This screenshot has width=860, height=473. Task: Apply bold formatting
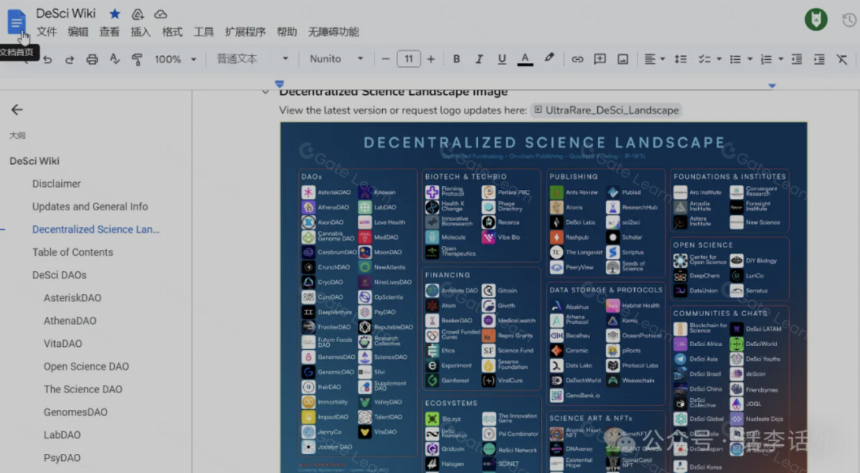pyautogui.click(x=456, y=59)
